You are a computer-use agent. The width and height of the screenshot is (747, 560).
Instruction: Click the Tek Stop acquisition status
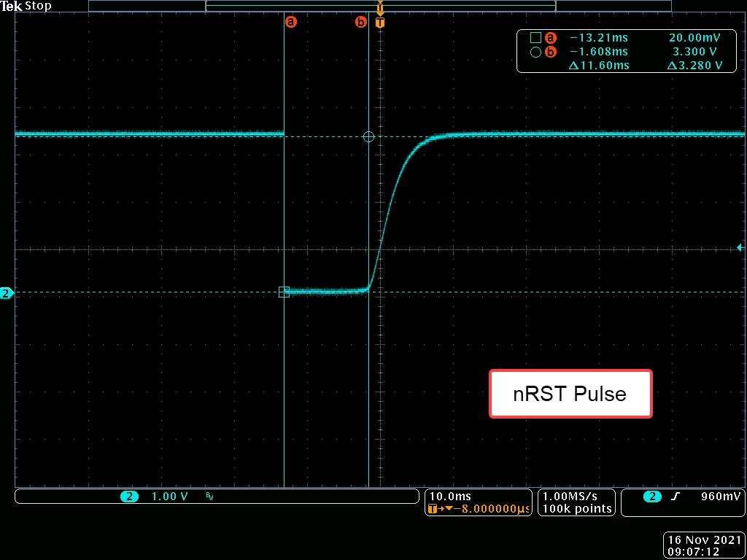pos(26,6)
